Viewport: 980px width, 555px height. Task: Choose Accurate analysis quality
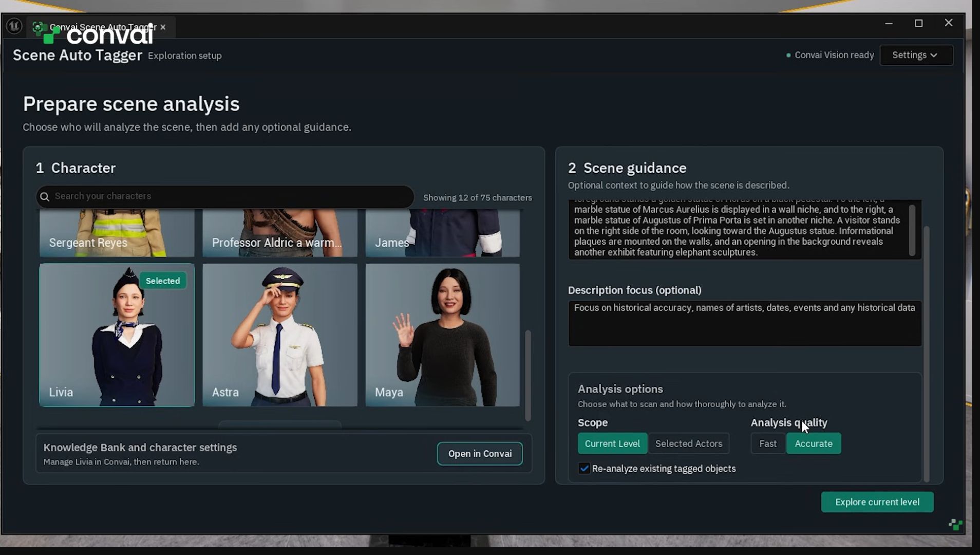[814, 443]
